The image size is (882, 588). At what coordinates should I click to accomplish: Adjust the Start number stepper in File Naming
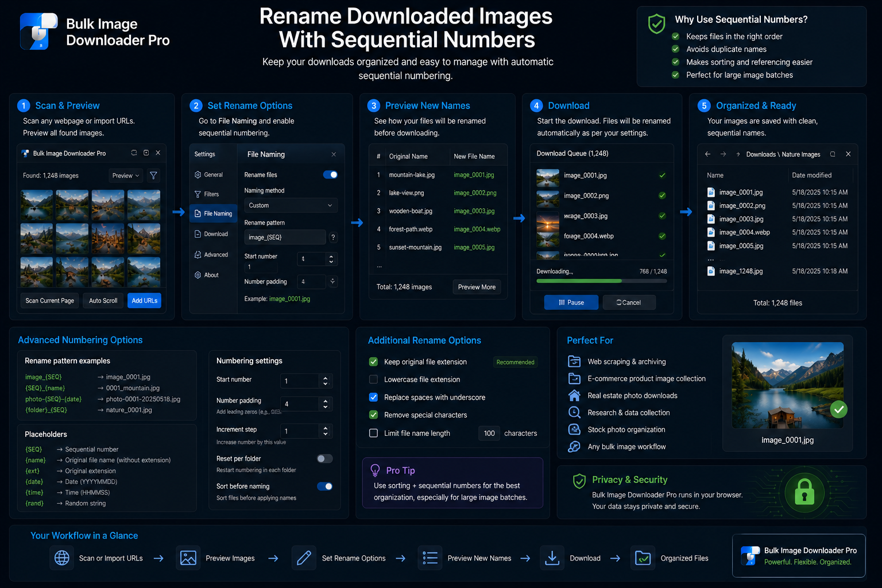331,259
